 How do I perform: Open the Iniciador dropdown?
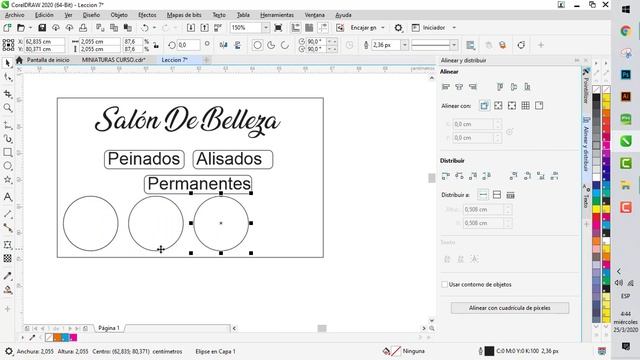click(x=454, y=28)
